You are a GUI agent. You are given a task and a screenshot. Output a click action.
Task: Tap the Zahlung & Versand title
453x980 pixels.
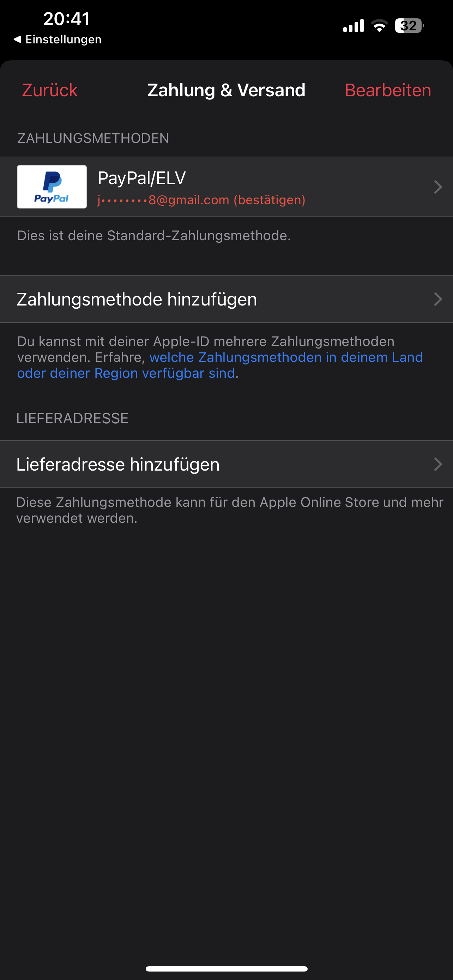[226, 91]
